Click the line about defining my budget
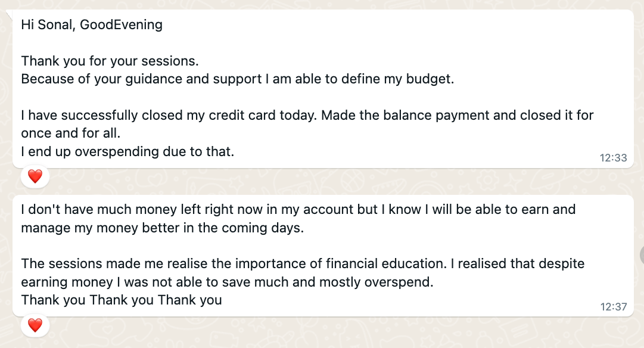 pyautogui.click(x=237, y=79)
